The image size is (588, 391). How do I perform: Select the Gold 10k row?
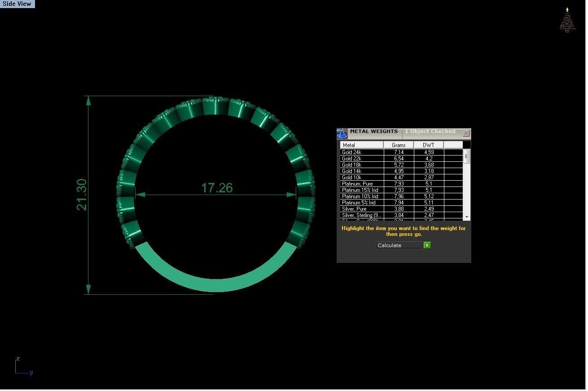coord(401,178)
